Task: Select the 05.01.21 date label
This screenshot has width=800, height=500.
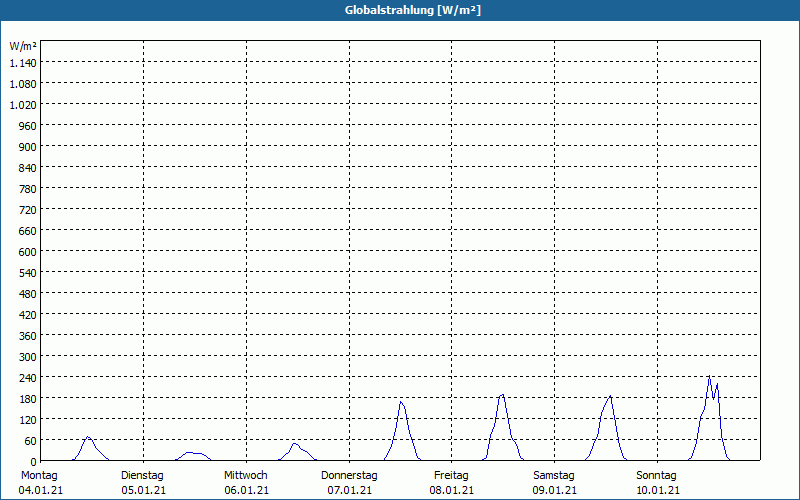Action: tap(144, 490)
